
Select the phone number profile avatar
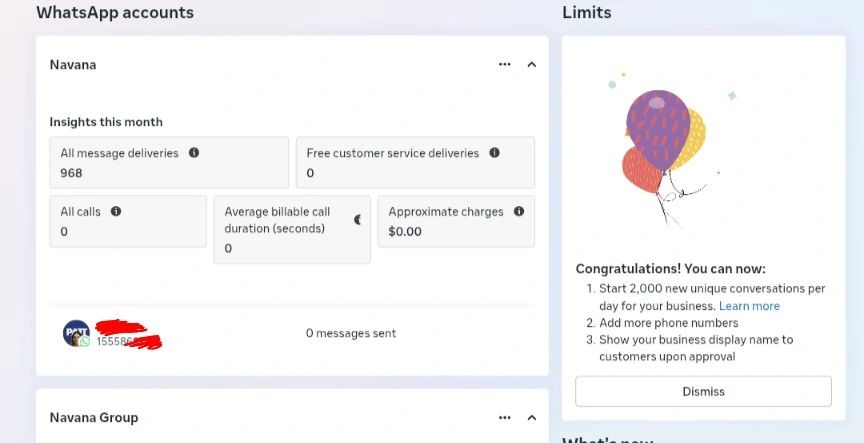pos(76,333)
